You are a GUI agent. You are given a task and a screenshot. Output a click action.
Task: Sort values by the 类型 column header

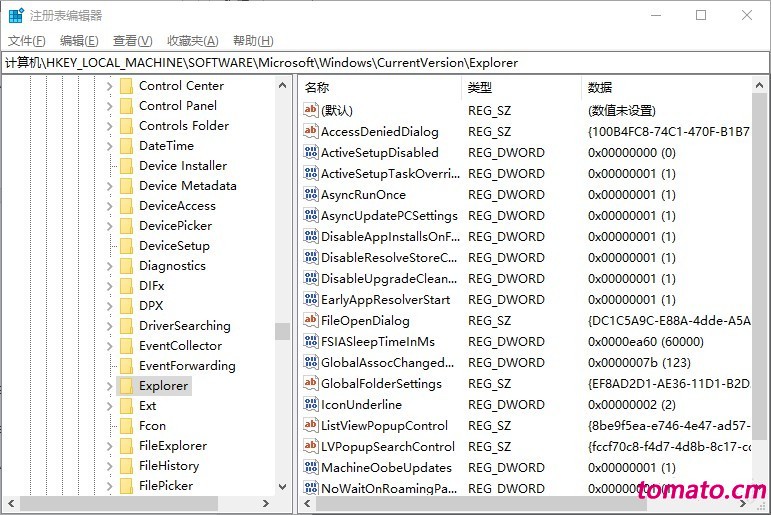pyautogui.click(x=521, y=88)
